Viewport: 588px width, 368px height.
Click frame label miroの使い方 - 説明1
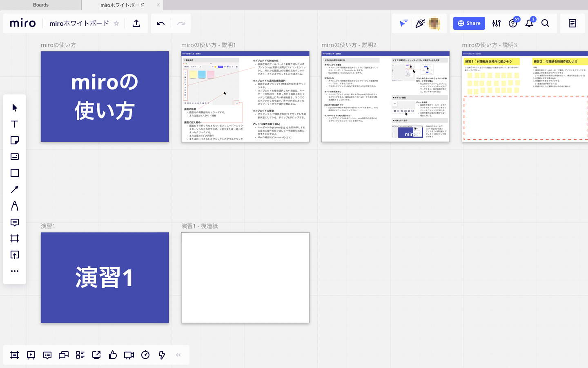pyautogui.click(x=209, y=45)
